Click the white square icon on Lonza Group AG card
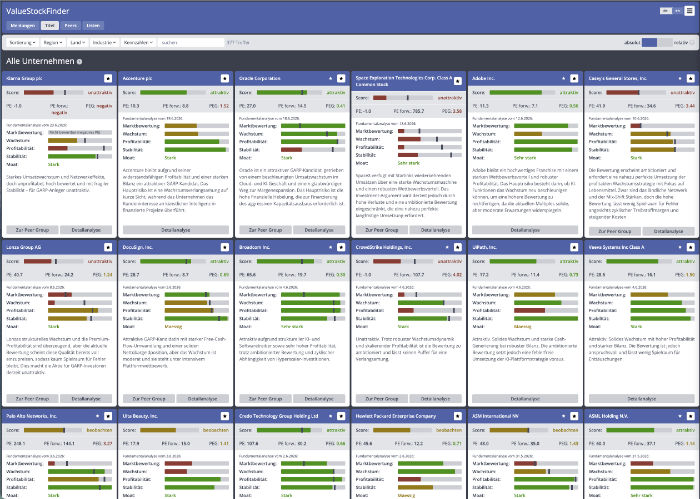The image size is (700, 499). (x=108, y=247)
